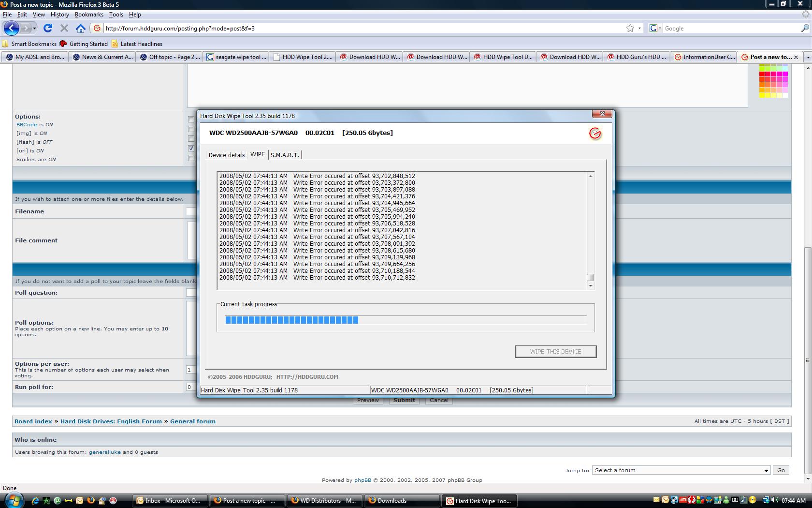Click the Cancel button on the form
Image resolution: width=812 pixels, height=508 pixels.
coord(439,401)
